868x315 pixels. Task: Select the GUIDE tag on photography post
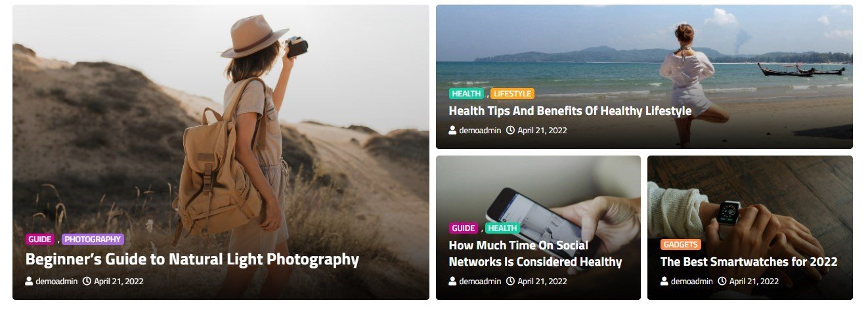click(40, 240)
